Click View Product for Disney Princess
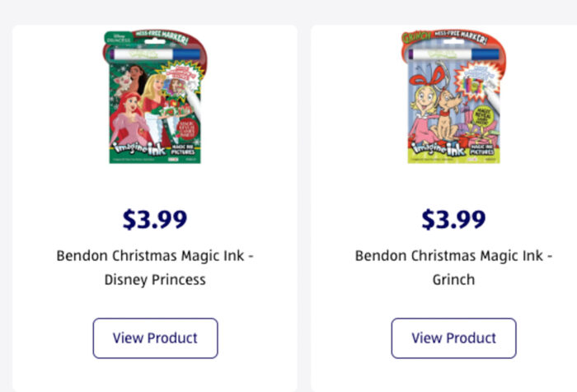Screen dimensions: 577x392 (x=155, y=338)
